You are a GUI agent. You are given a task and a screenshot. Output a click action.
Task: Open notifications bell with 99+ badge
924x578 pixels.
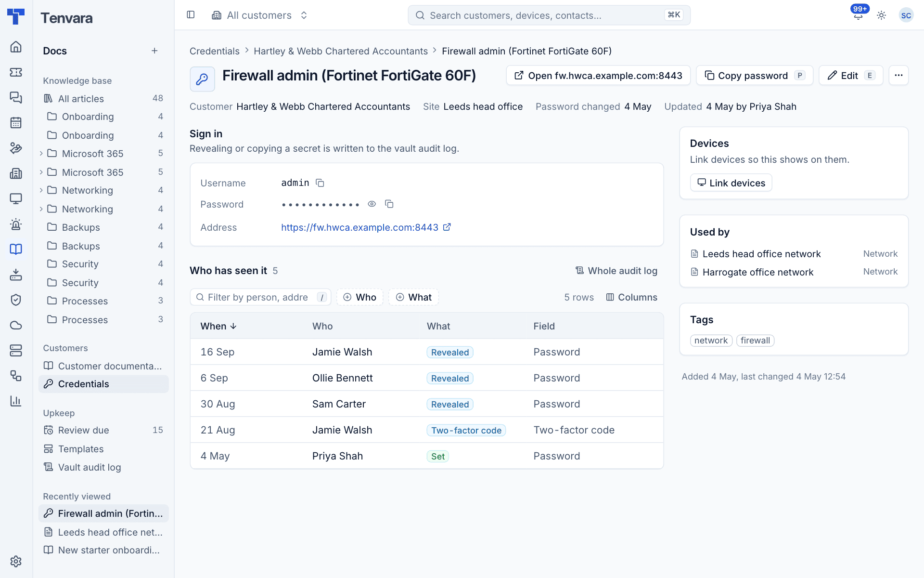coord(858,15)
